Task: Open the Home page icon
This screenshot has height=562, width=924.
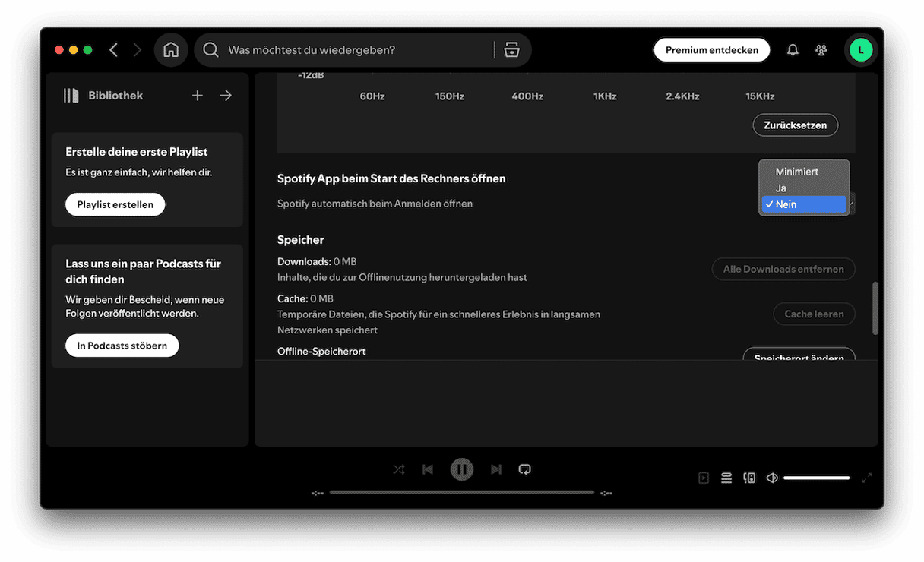Action: coord(171,50)
